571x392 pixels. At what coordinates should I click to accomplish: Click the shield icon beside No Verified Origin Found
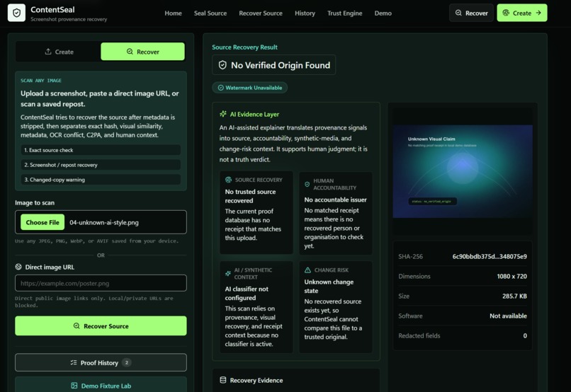point(222,65)
